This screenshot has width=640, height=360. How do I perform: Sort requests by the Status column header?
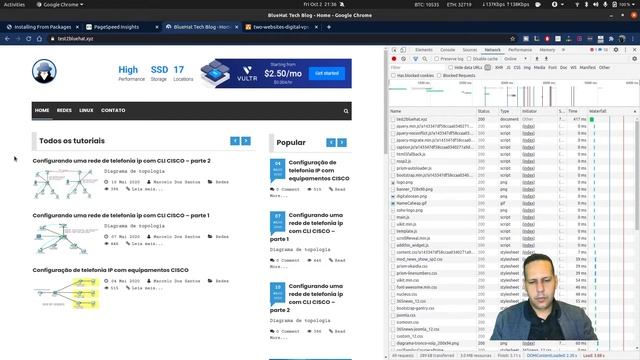[487, 111]
